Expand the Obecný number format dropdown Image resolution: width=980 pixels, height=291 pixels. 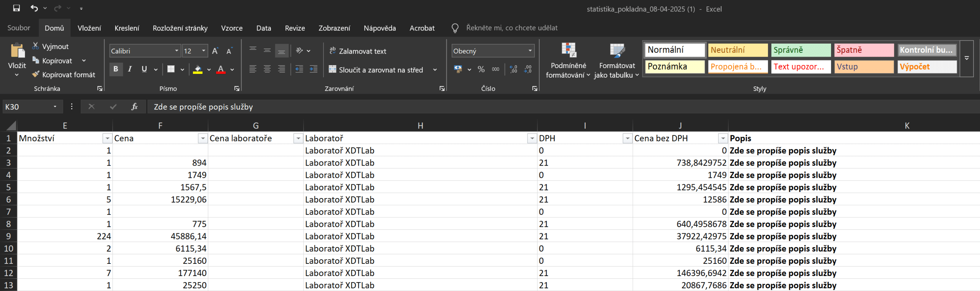(x=530, y=51)
